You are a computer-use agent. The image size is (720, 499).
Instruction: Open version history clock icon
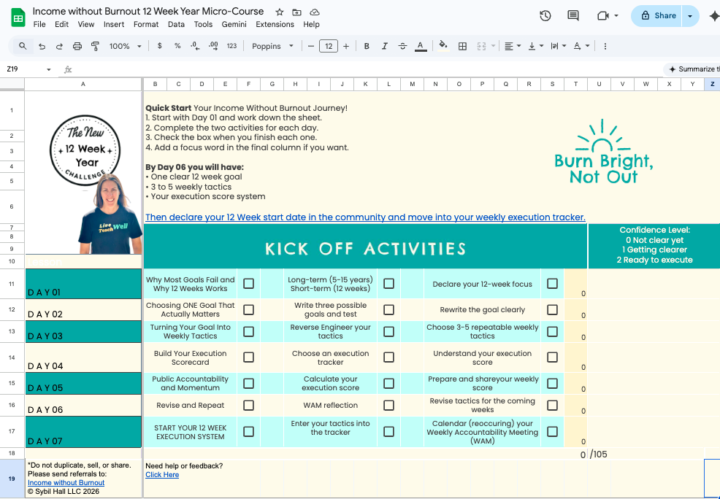point(545,16)
